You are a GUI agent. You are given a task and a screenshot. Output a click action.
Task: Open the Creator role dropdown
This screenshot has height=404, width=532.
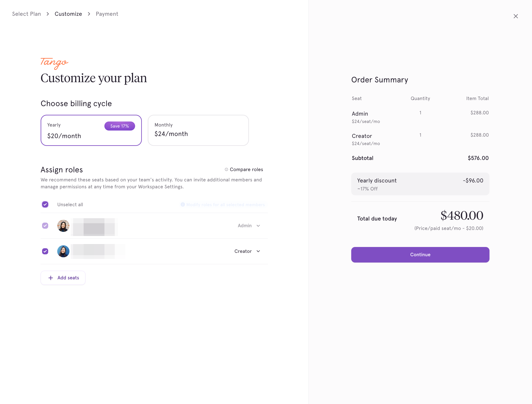[247, 251]
